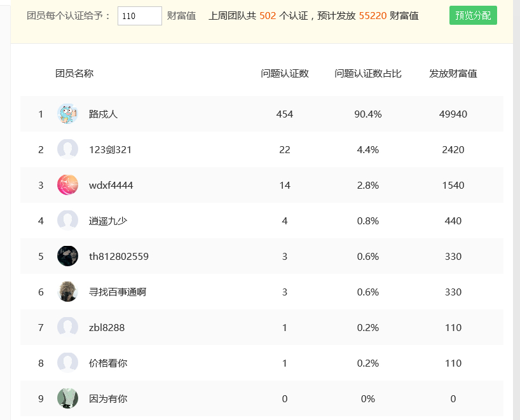Click the orange 502 certification total

coord(268,16)
